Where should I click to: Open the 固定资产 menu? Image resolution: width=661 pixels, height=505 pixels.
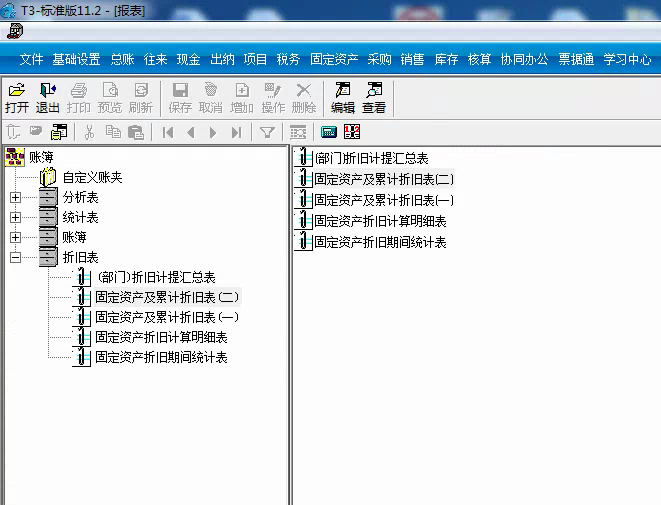click(334, 59)
